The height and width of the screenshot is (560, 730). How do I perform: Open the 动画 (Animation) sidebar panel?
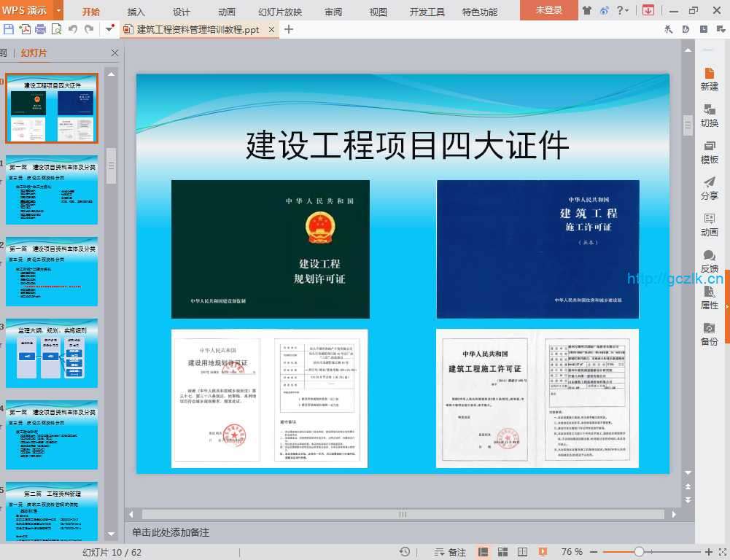(709, 225)
